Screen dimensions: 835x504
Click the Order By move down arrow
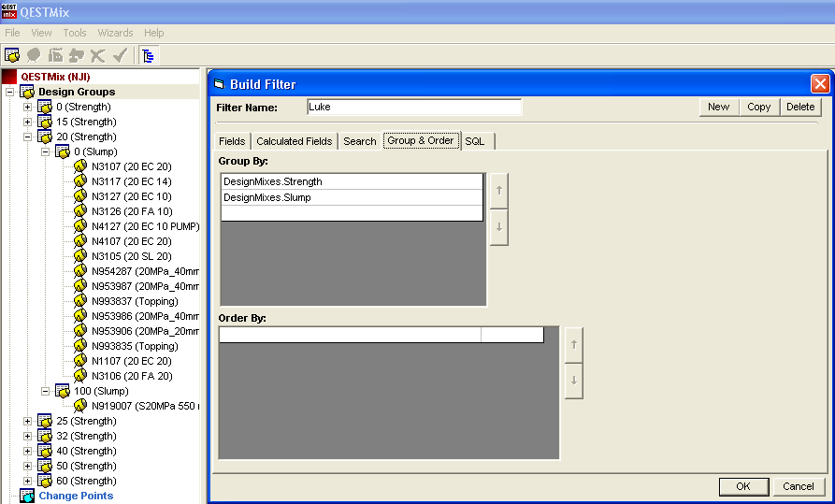(x=573, y=381)
